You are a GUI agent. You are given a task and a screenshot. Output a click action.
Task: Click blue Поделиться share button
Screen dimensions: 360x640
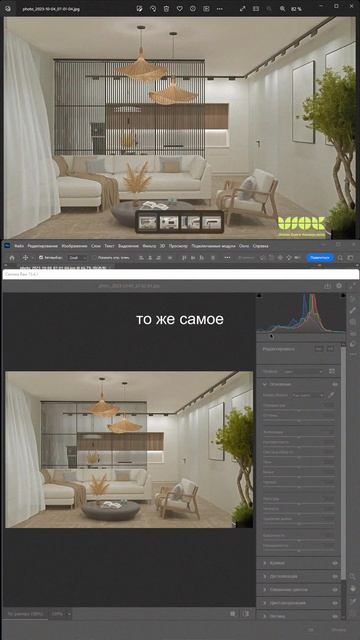pos(320,258)
